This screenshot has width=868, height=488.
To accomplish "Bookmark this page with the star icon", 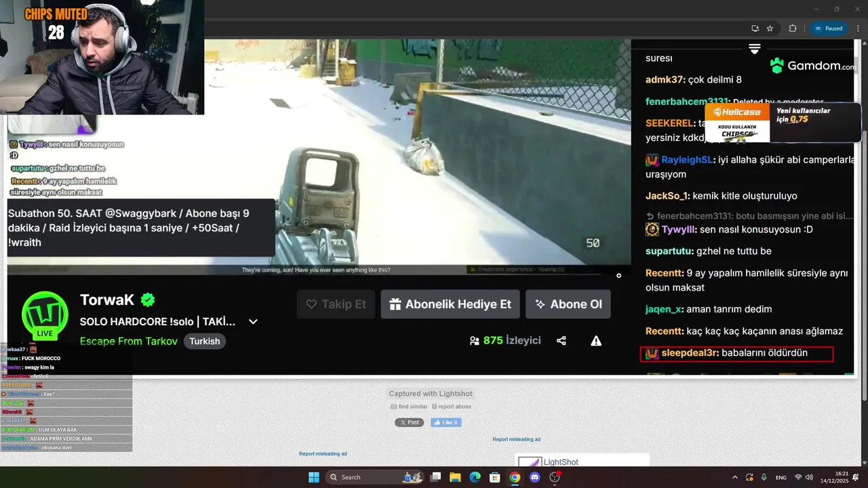I will [x=770, y=28].
